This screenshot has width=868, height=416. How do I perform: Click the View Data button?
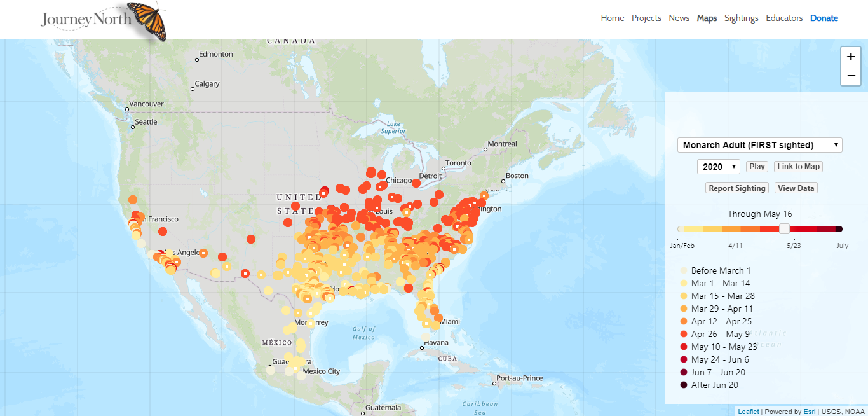796,188
